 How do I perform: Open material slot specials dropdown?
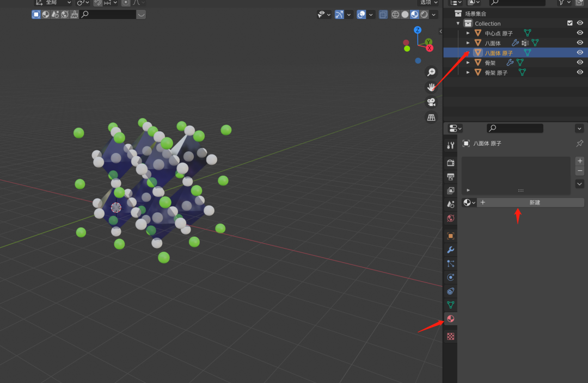579,184
